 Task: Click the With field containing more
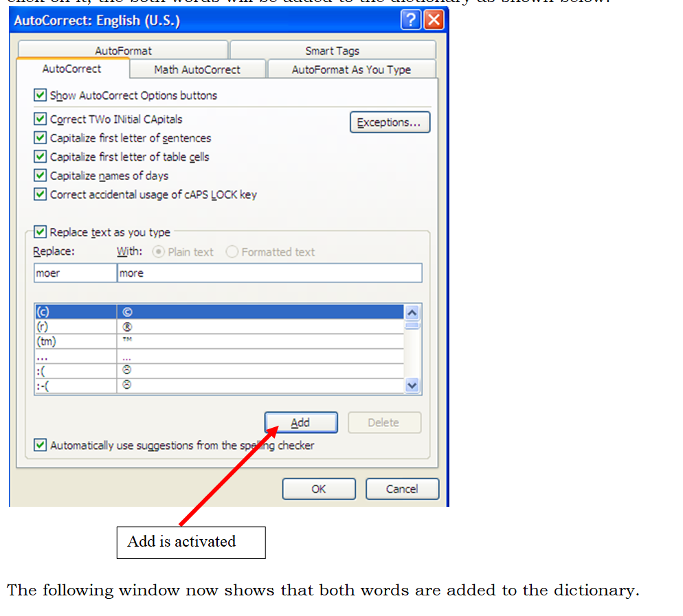[269, 273]
